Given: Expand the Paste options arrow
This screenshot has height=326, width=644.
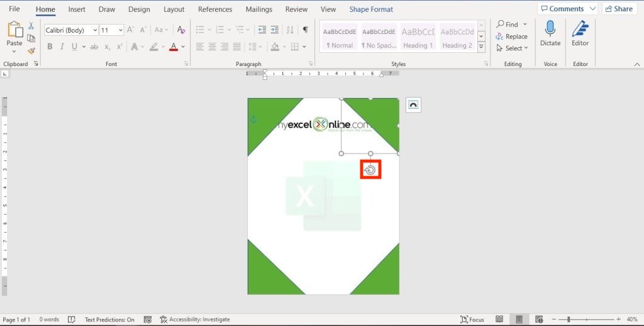Looking at the screenshot, I should pos(14,52).
